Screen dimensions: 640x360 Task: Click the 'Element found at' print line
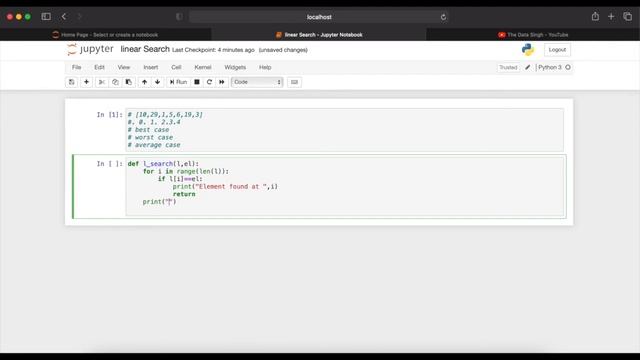[x=225, y=187]
